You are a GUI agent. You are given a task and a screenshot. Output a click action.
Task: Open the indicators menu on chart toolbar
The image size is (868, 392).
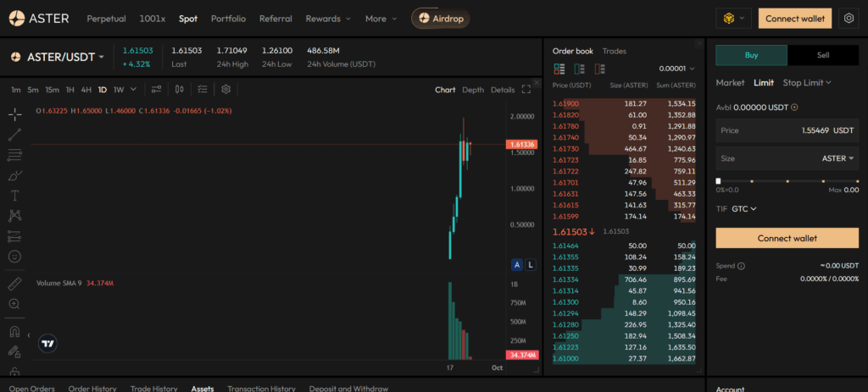click(156, 89)
